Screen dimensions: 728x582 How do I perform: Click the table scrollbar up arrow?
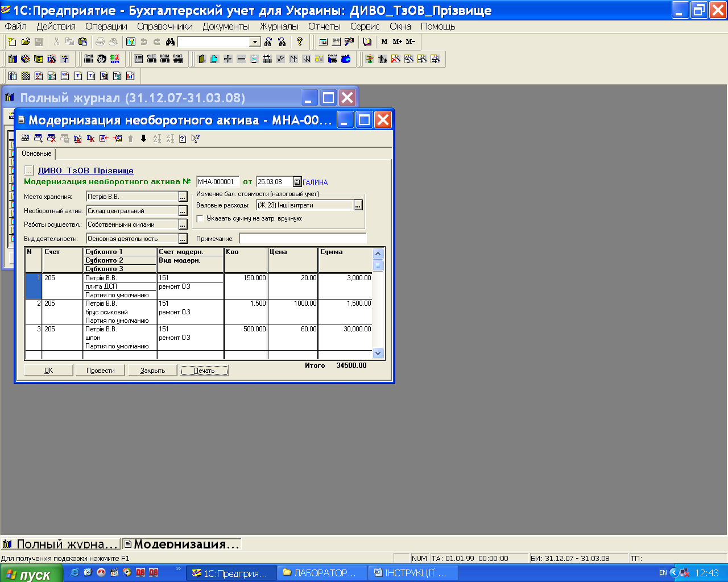tap(378, 254)
